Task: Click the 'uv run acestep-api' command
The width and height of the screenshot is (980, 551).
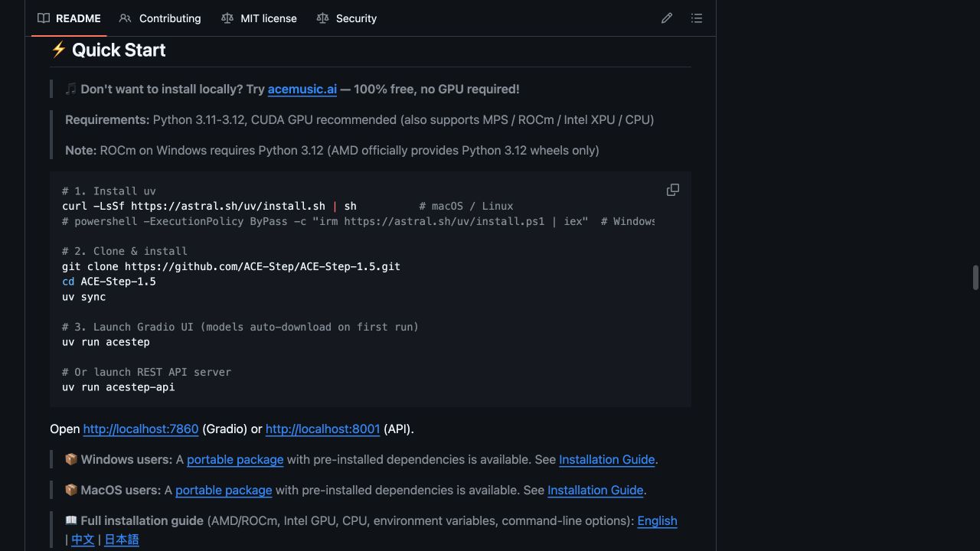Action: point(119,387)
